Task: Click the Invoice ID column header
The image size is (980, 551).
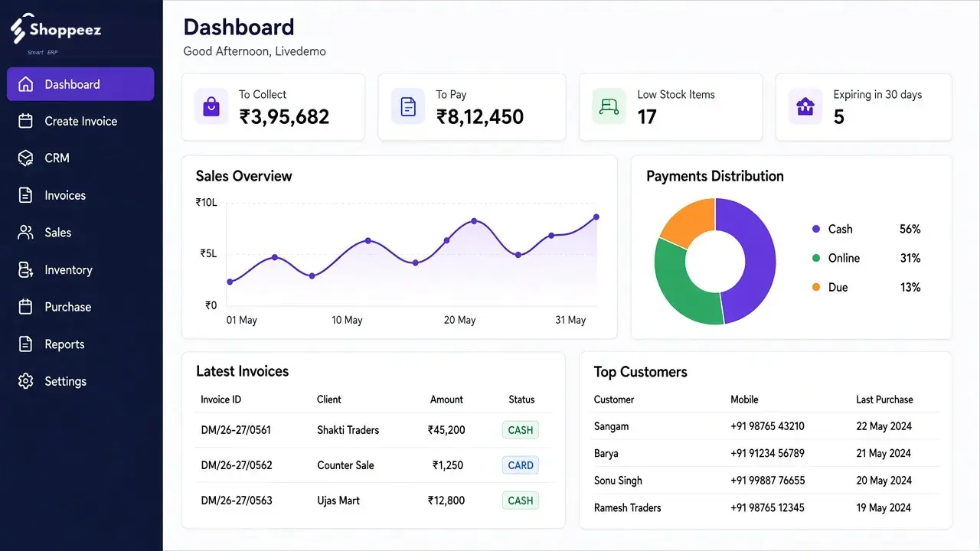Action: click(220, 399)
